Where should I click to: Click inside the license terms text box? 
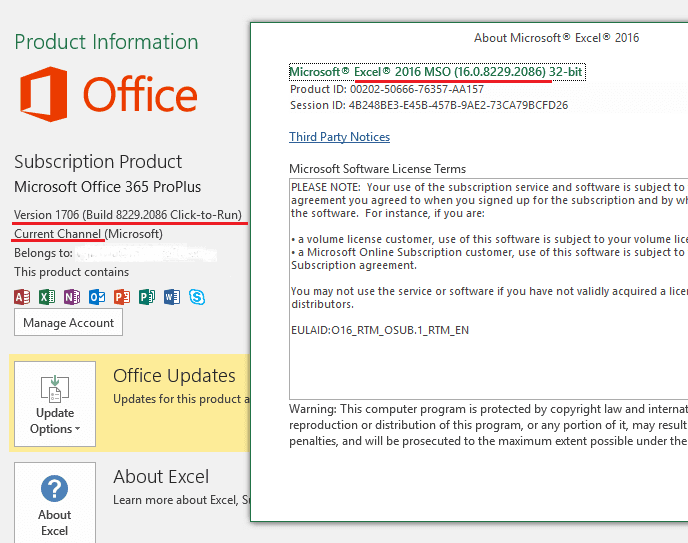pos(488,289)
